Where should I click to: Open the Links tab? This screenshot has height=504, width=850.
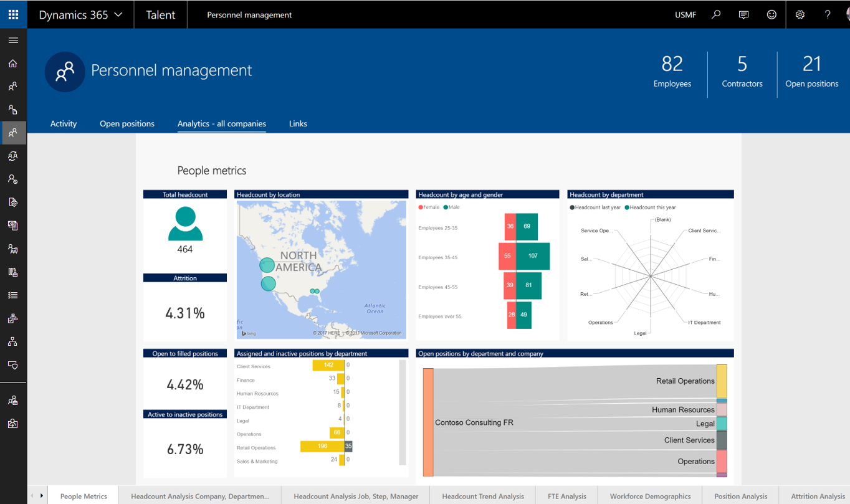298,123
